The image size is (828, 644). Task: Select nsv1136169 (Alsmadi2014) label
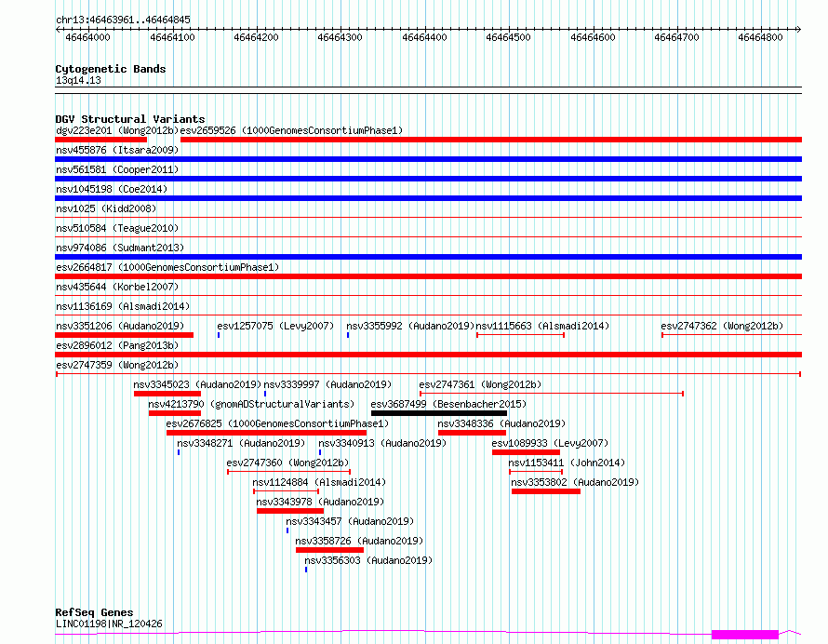(x=123, y=306)
